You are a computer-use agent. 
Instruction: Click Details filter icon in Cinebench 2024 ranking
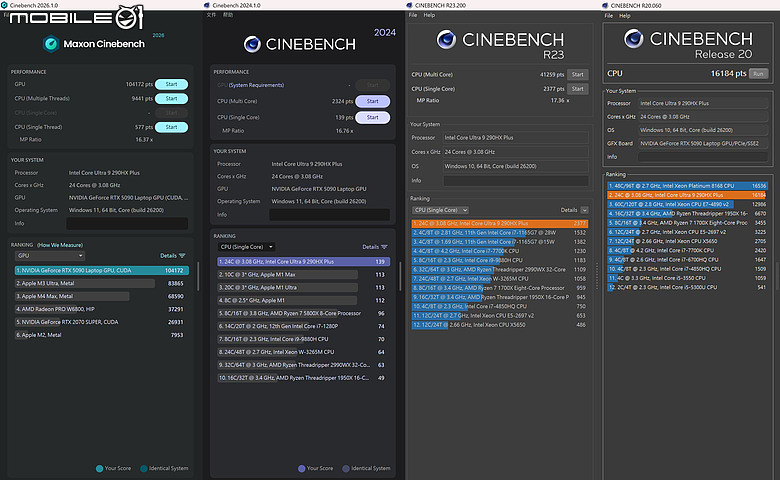[x=384, y=247]
